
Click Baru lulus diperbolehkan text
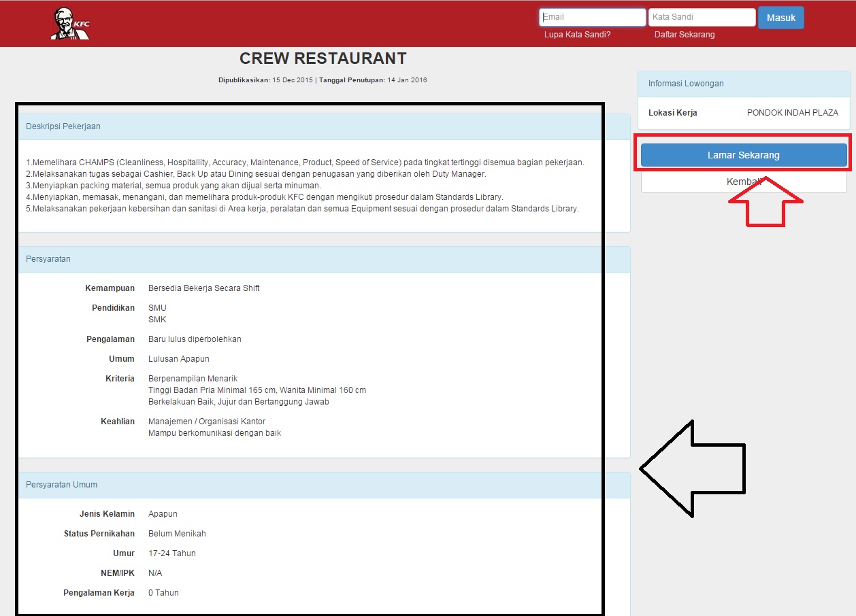195,339
